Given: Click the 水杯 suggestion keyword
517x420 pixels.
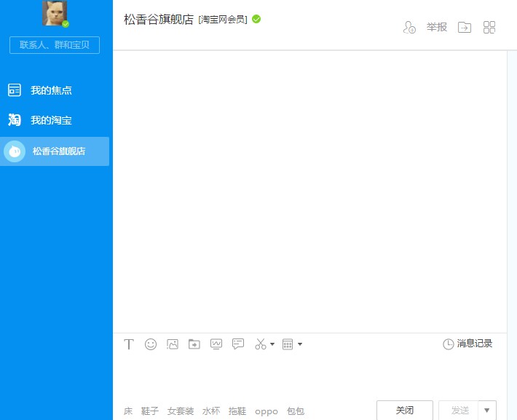Looking at the screenshot, I should [x=211, y=411].
